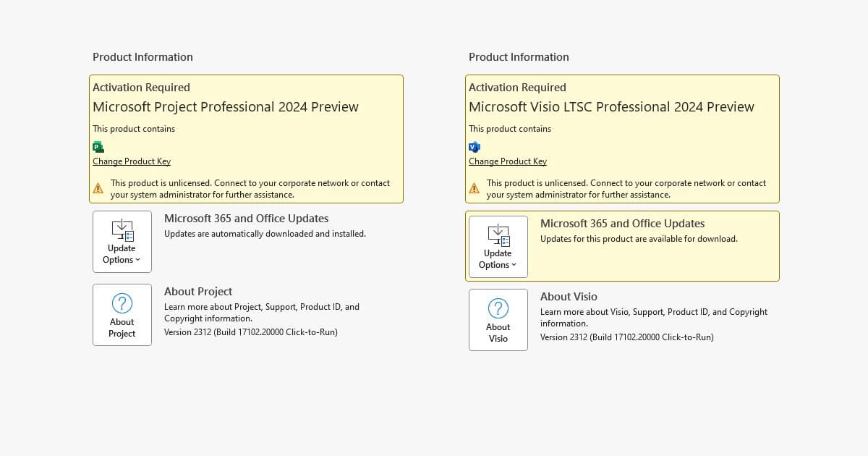
Task: Click the Activation Required banner for Project
Action: pos(141,87)
